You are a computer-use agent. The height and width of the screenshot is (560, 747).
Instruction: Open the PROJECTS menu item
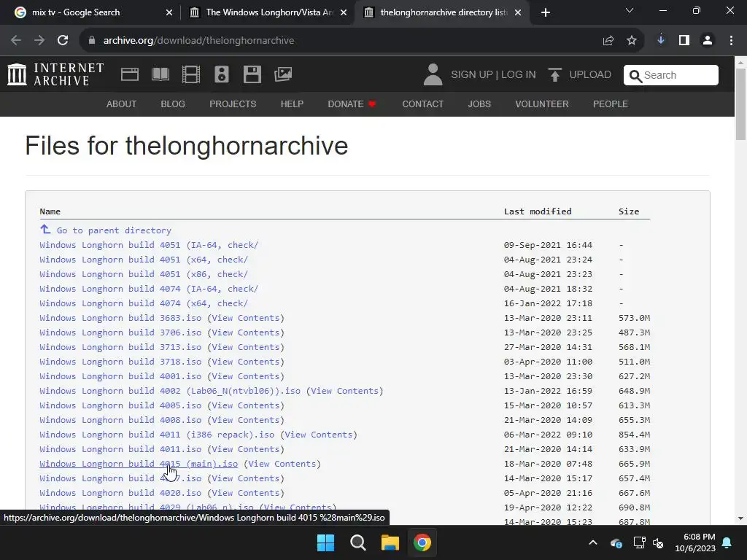pyautogui.click(x=233, y=104)
